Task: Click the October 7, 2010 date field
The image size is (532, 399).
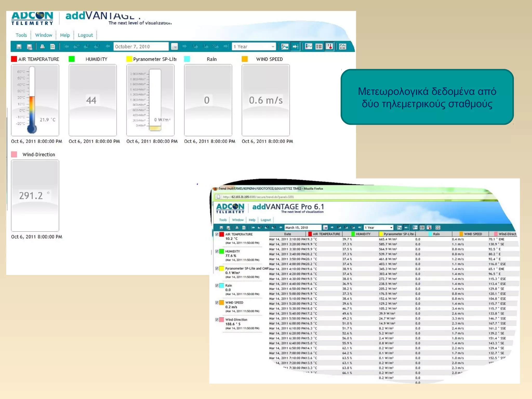Action: 141,46
